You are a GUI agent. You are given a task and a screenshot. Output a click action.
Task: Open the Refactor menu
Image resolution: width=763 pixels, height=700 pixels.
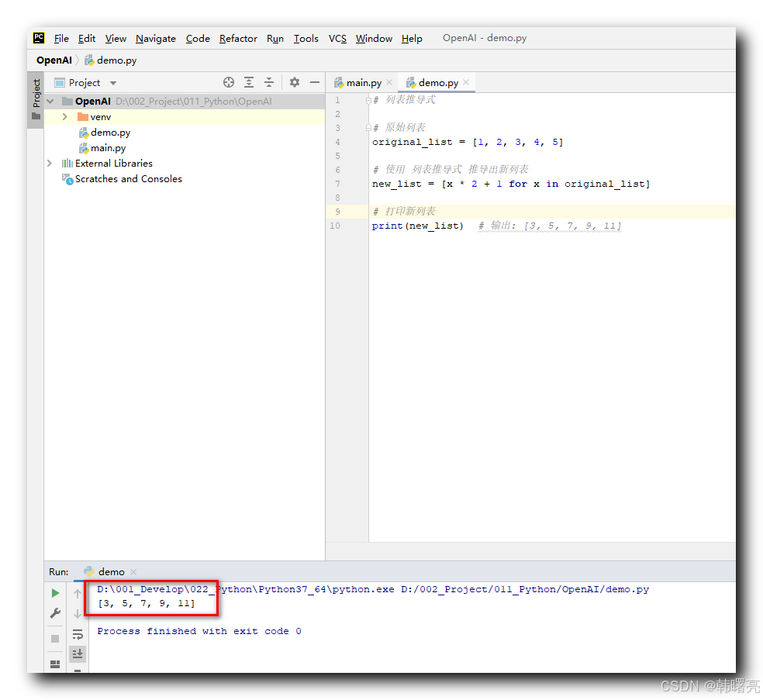coord(238,39)
